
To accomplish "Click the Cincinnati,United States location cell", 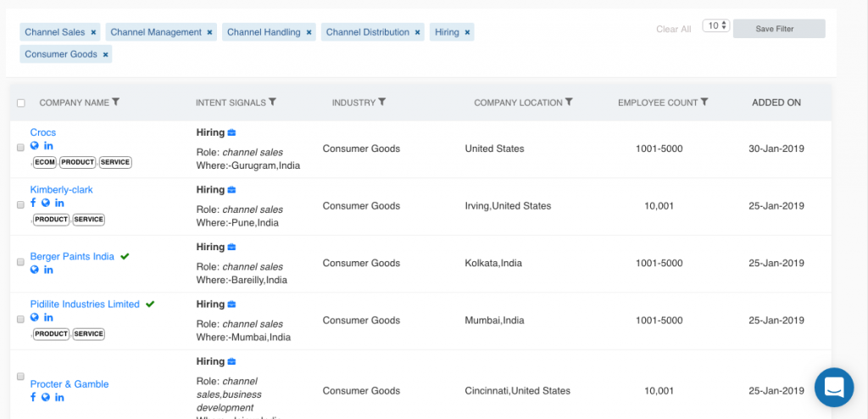I will (x=518, y=391).
